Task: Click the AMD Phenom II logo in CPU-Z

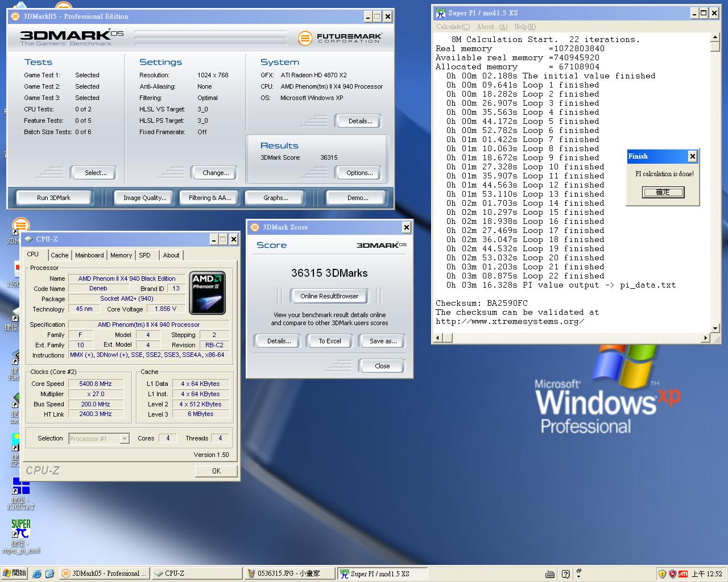Action: coord(208,293)
